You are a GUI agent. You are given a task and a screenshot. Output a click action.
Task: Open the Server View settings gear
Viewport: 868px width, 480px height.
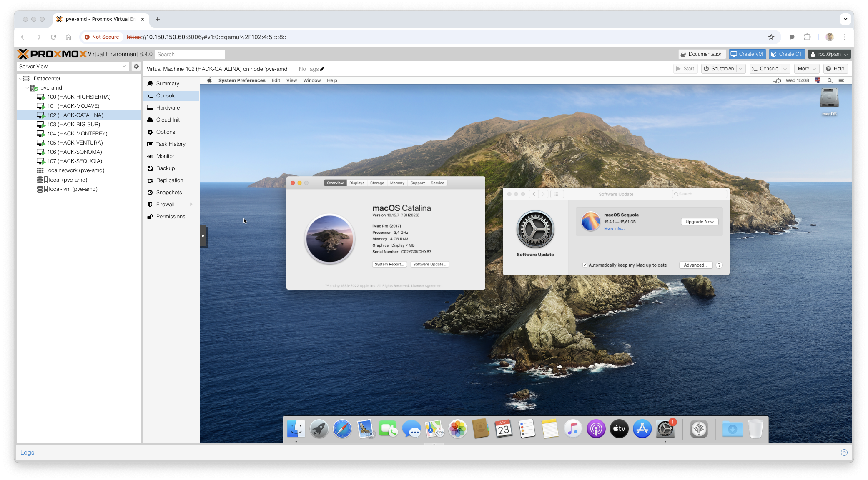click(x=136, y=66)
